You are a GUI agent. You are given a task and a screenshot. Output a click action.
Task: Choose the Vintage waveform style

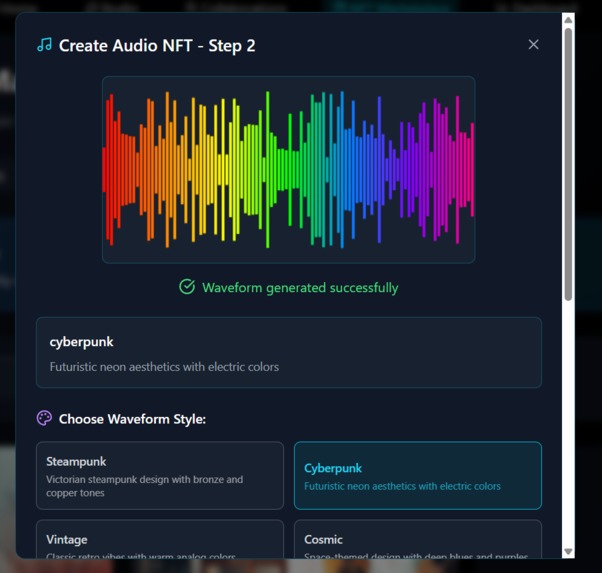pyautogui.click(x=160, y=539)
